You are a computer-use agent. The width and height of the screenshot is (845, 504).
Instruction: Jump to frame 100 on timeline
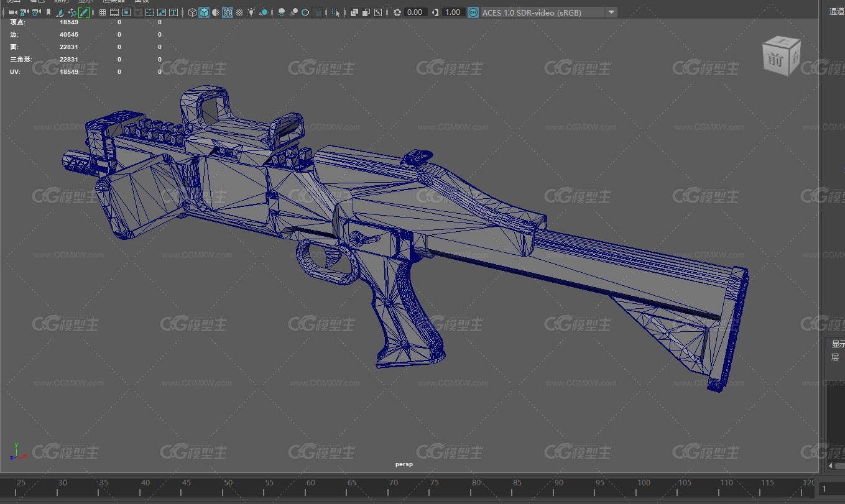click(644, 483)
